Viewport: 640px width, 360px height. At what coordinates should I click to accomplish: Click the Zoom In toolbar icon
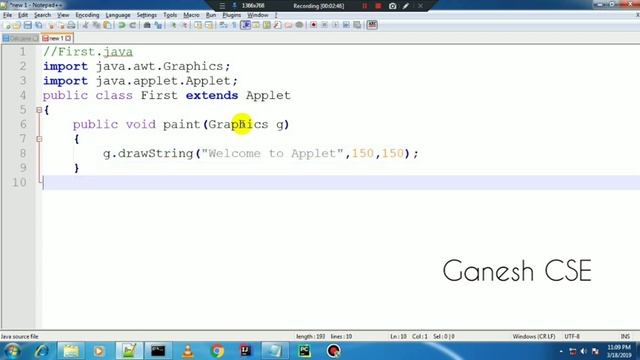coord(173,25)
